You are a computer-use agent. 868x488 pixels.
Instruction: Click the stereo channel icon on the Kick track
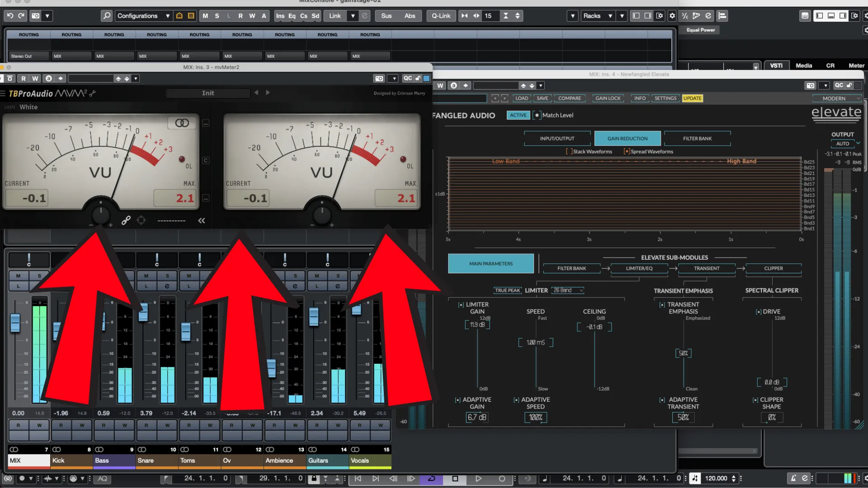tap(57, 449)
